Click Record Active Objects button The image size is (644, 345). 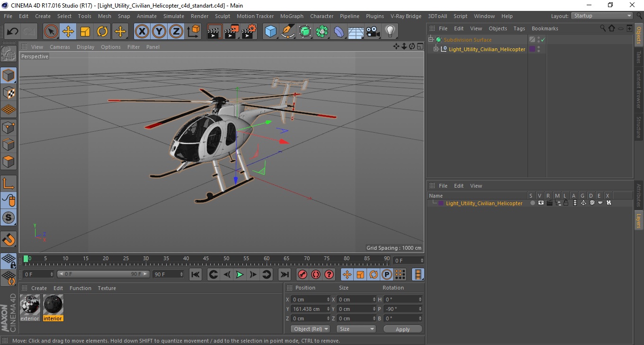[x=302, y=274]
